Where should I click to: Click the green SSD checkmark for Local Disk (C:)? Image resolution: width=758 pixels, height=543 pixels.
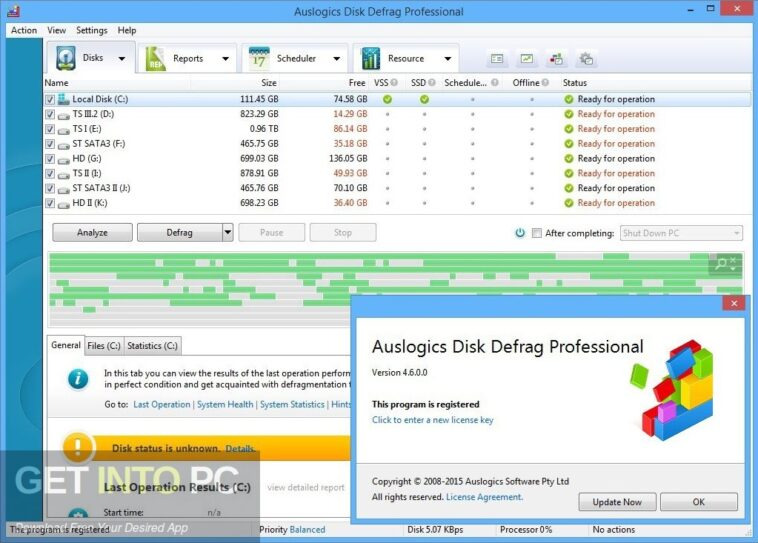424,100
